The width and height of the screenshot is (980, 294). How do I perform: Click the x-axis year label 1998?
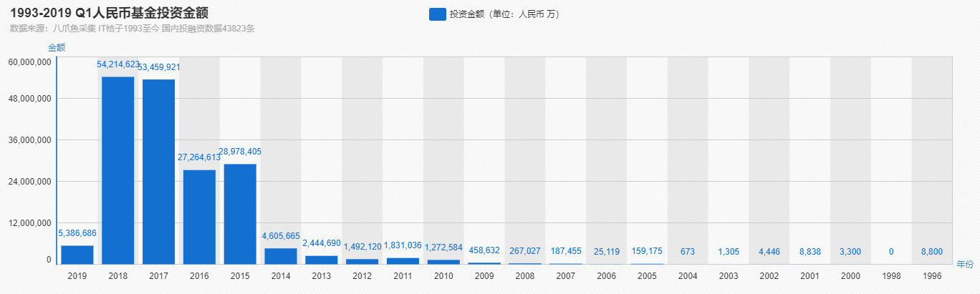point(891,275)
